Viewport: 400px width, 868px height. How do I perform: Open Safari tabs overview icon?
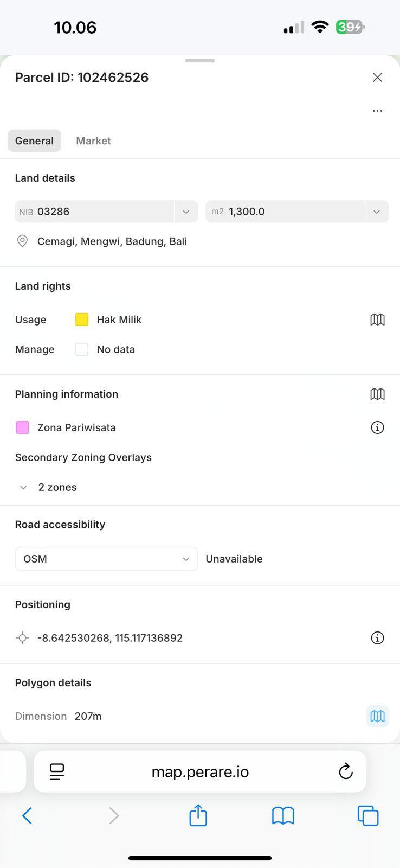pos(368,815)
